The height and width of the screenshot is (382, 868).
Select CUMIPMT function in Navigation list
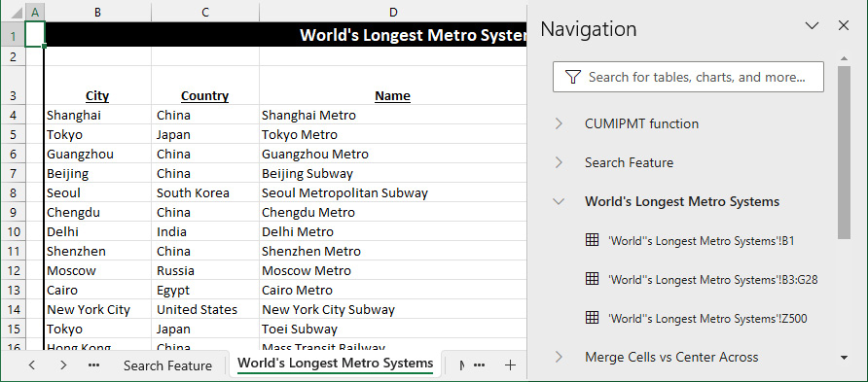[x=641, y=123]
